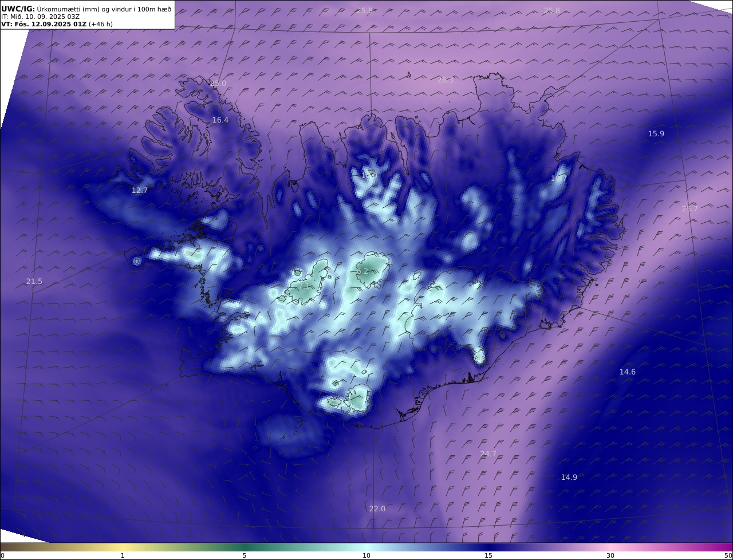Viewport: 733px width, 560px height.
Task: Click the 22.0 value label on map
Action: pyautogui.click(x=377, y=508)
